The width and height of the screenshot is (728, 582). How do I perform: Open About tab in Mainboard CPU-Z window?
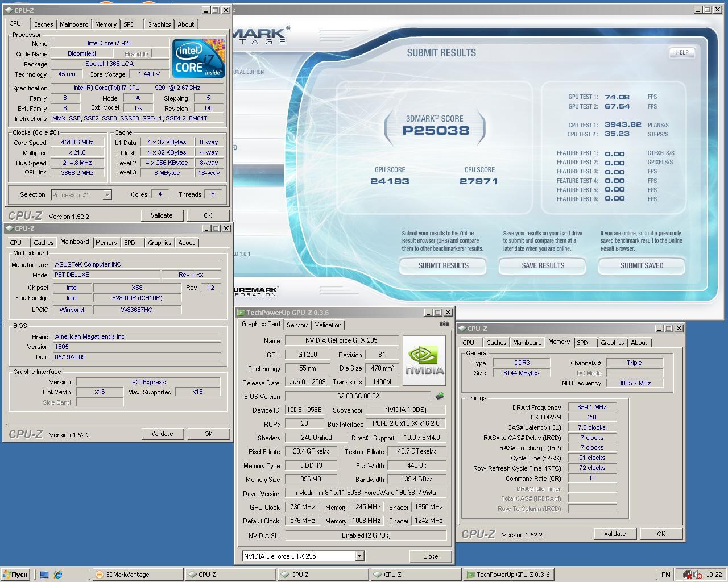click(x=187, y=243)
